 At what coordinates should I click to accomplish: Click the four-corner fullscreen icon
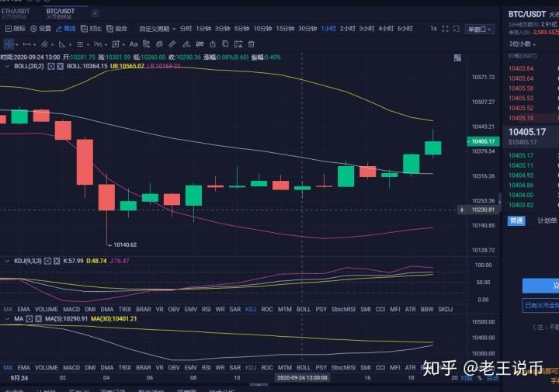tap(445, 29)
